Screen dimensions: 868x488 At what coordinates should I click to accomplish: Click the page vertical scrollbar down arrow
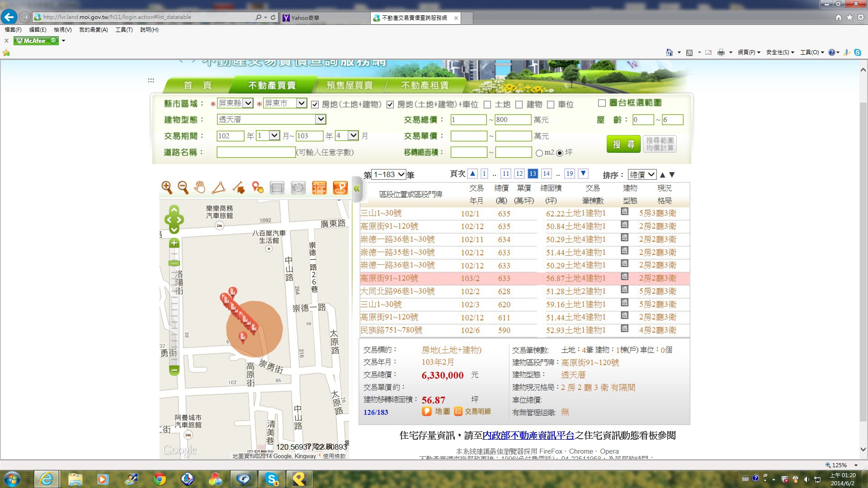pyautogui.click(x=863, y=449)
